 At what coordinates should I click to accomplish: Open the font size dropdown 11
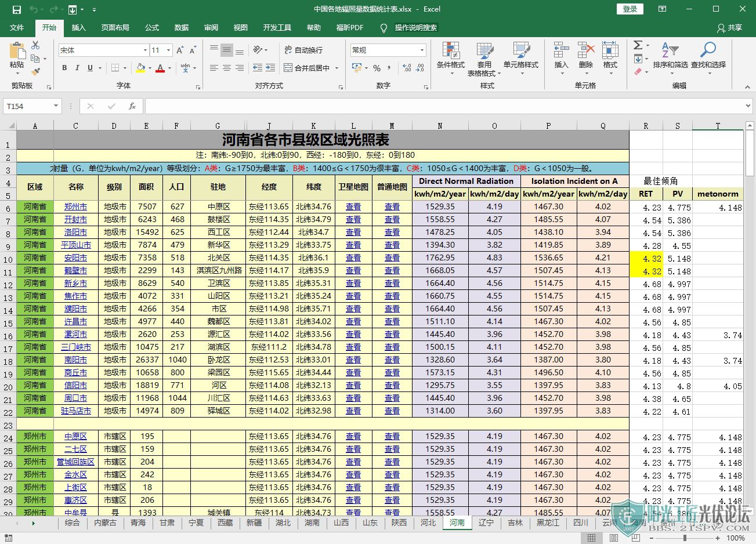[x=168, y=50]
